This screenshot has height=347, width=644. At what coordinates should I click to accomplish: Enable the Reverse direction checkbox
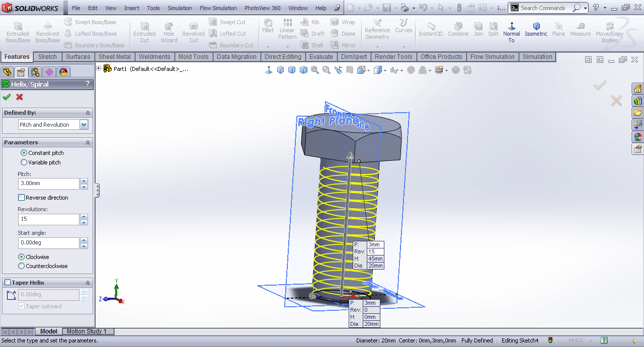coord(21,198)
